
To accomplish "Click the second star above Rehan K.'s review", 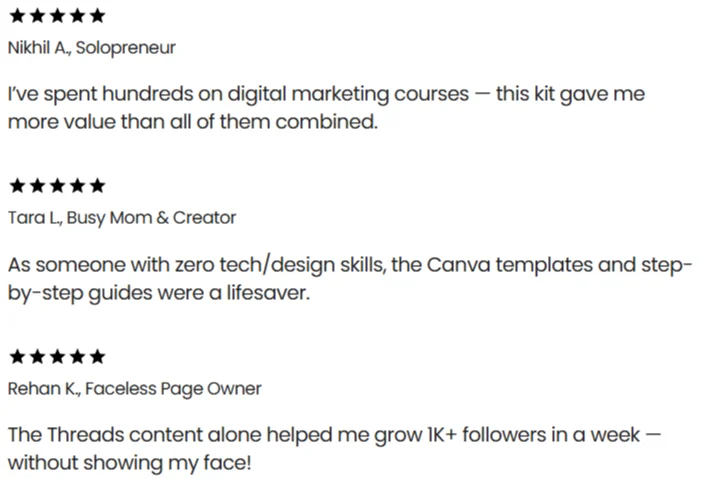I will (36, 357).
